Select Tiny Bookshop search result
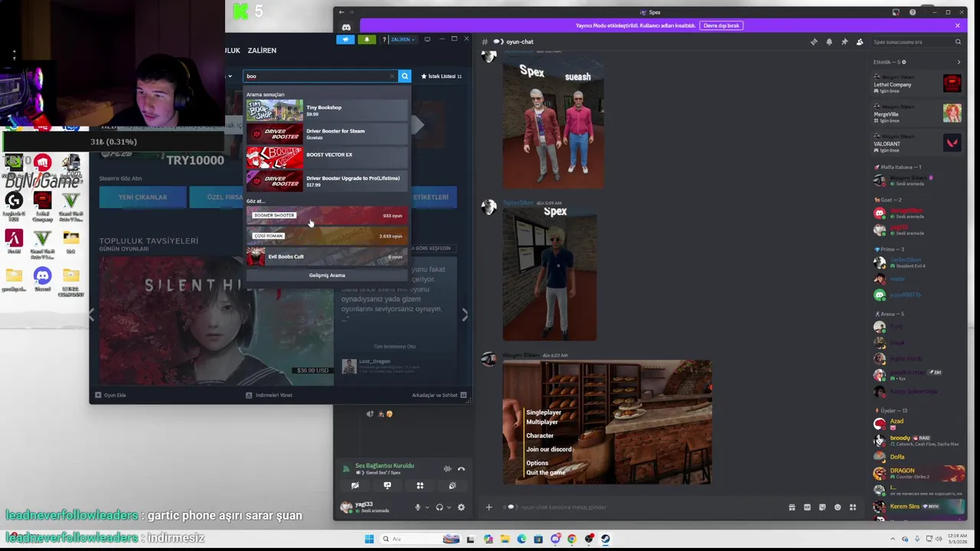The image size is (980, 551). click(327, 110)
